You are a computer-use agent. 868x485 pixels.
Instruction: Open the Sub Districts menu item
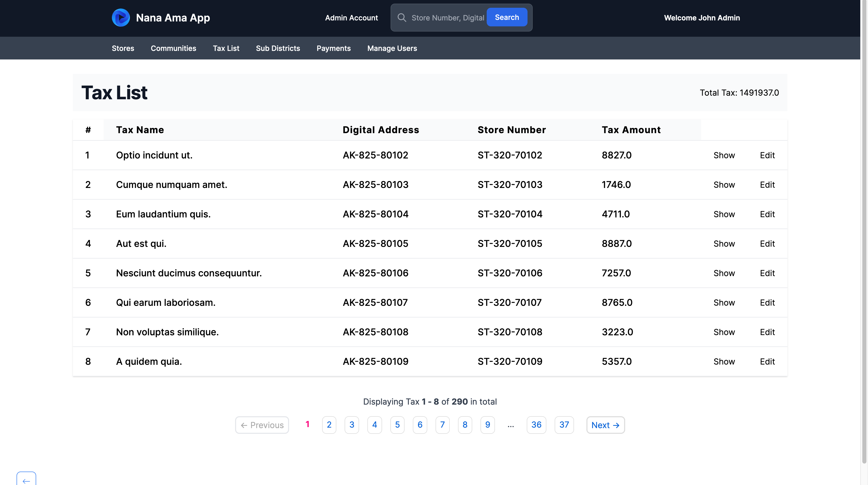point(278,48)
